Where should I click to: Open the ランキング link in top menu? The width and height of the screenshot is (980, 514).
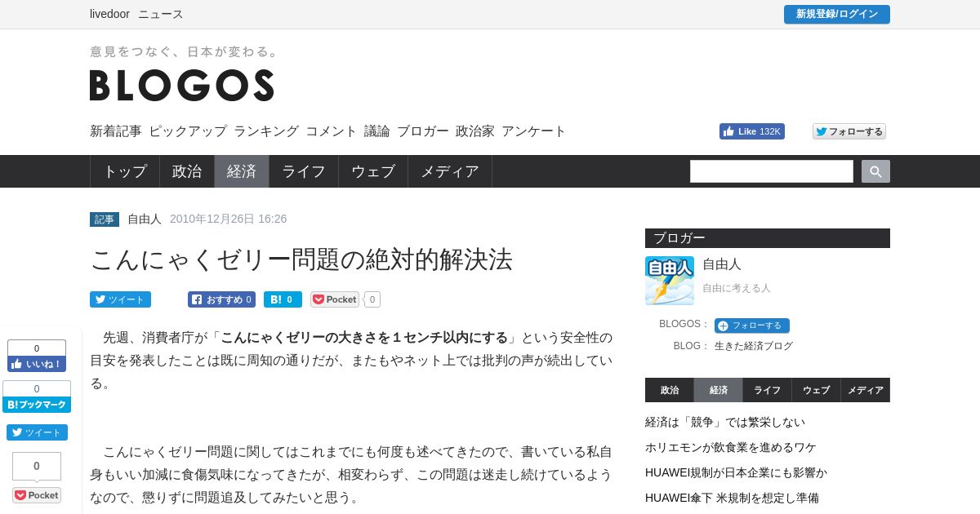266,131
